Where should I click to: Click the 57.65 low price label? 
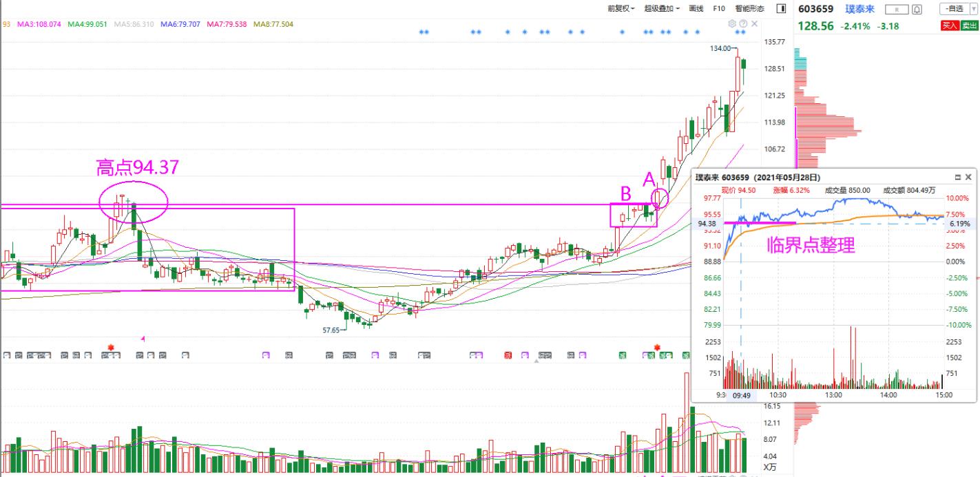331,330
